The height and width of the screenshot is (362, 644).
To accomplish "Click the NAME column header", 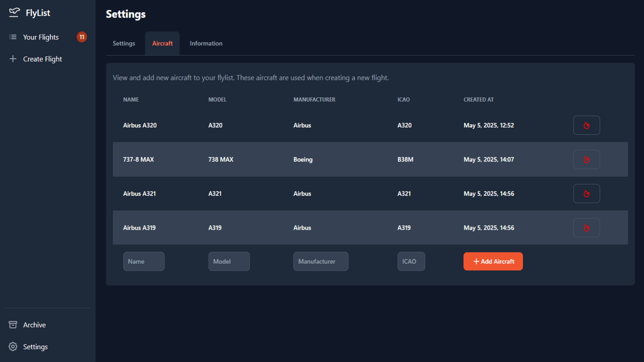I will [x=131, y=99].
